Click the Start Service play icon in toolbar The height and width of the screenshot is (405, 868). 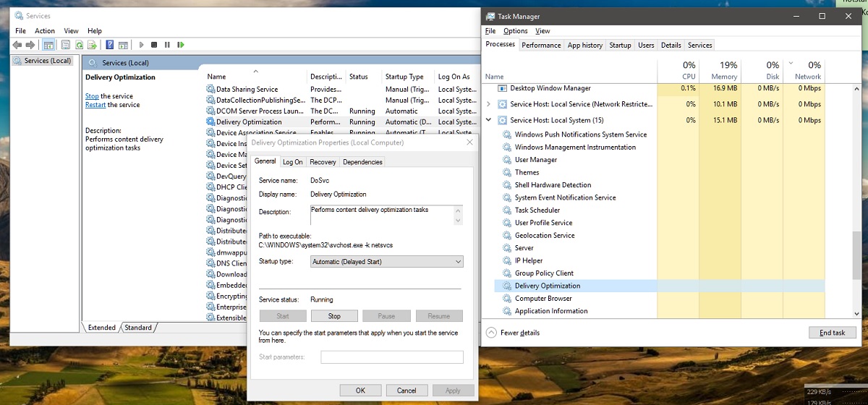click(x=142, y=45)
